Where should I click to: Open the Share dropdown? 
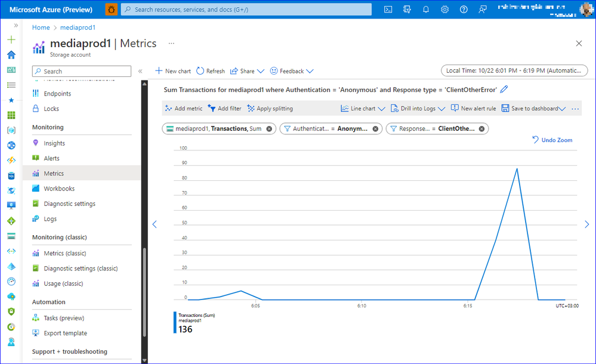point(247,71)
